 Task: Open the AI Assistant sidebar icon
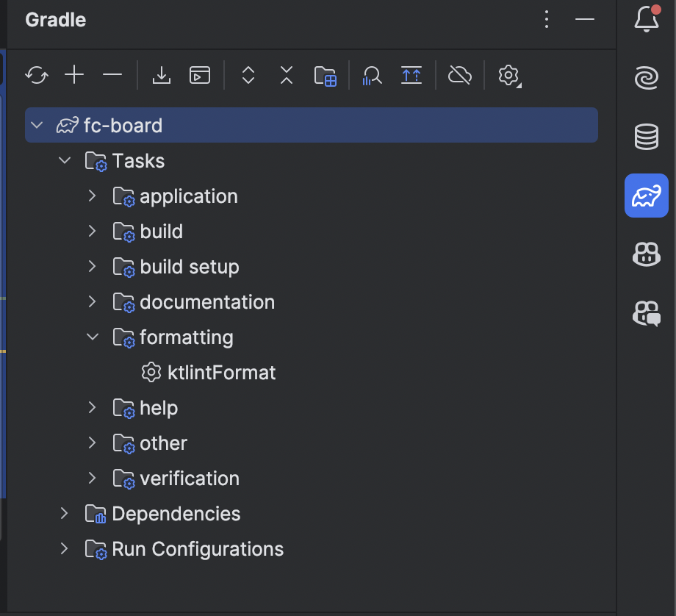(x=646, y=77)
